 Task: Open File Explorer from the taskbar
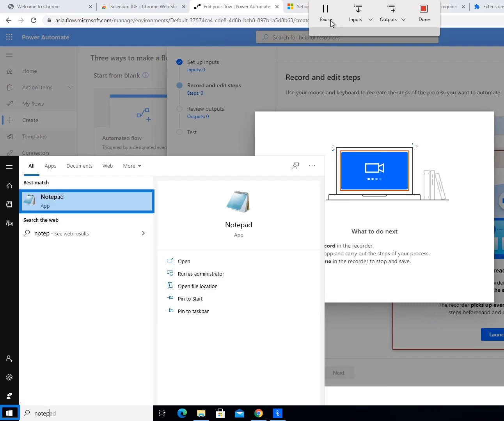point(201,413)
